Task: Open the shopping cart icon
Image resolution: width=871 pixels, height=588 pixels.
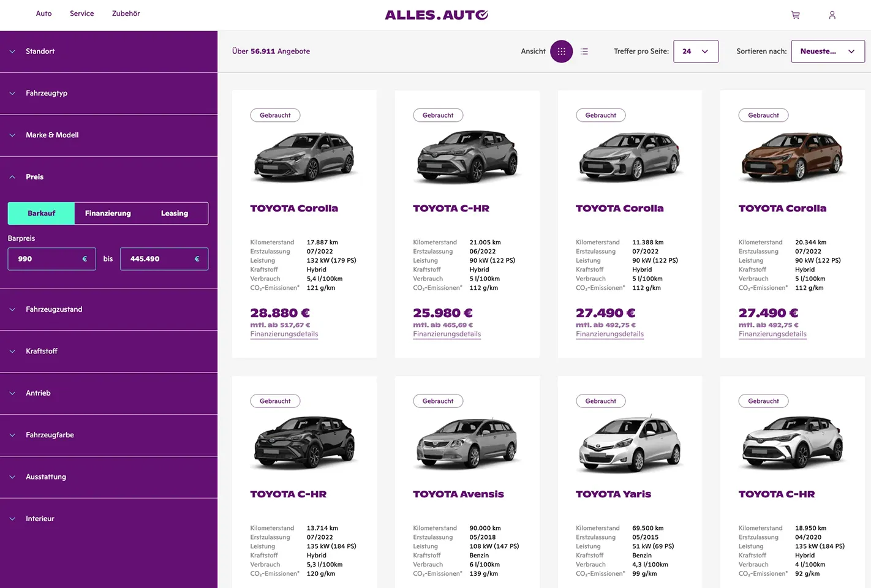Action: (x=795, y=15)
